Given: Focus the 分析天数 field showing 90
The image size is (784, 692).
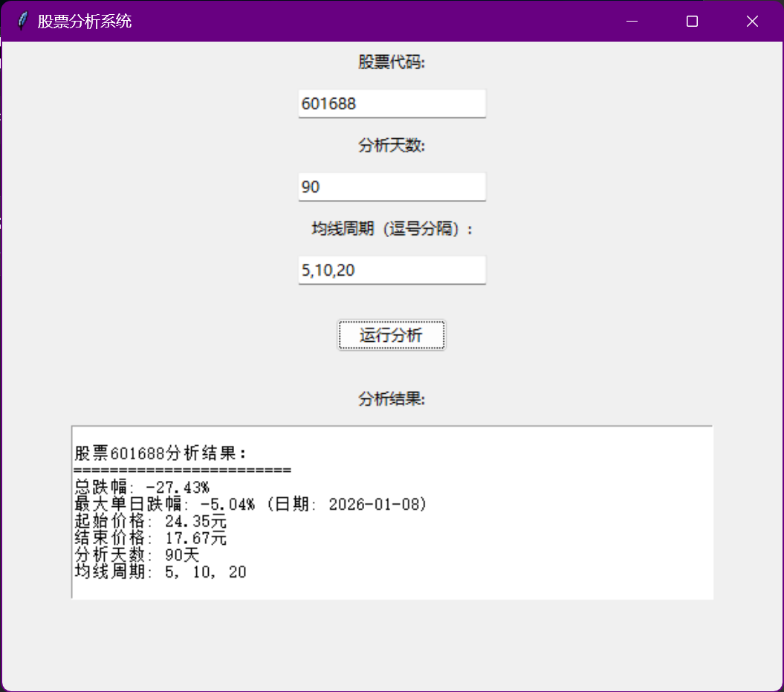Looking at the screenshot, I should [392, 187].
